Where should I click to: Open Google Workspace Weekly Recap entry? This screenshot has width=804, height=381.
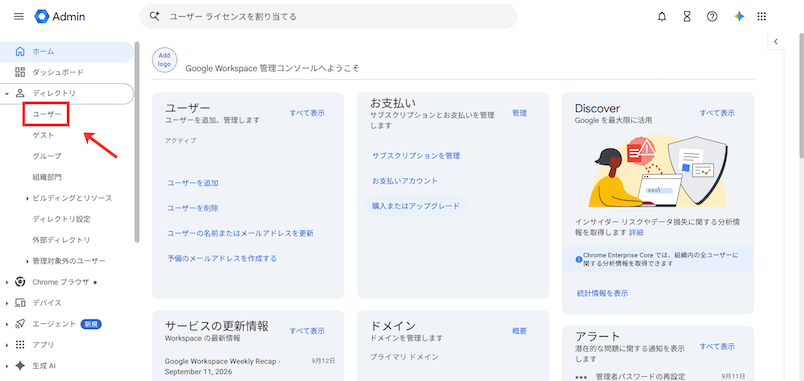pos(223,366)
